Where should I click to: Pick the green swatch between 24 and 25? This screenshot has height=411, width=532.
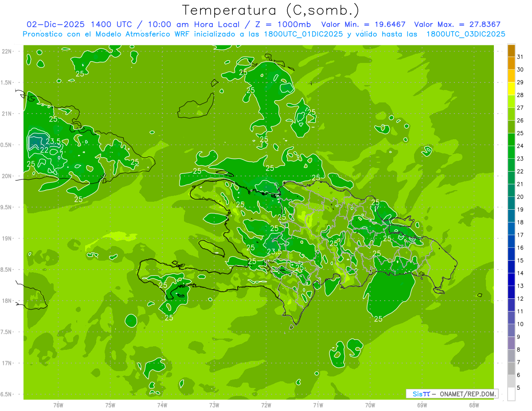[x=511, y=139]
